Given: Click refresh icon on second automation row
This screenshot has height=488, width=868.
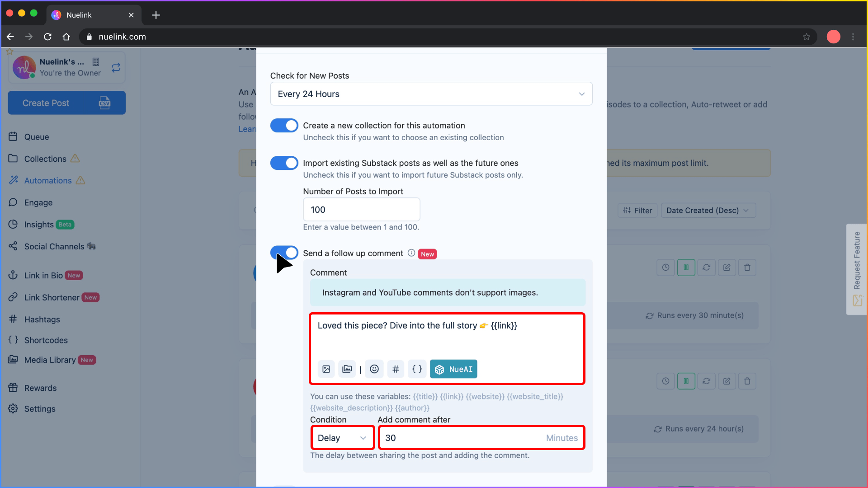Looking at the screenshot, I should [706, 381].
